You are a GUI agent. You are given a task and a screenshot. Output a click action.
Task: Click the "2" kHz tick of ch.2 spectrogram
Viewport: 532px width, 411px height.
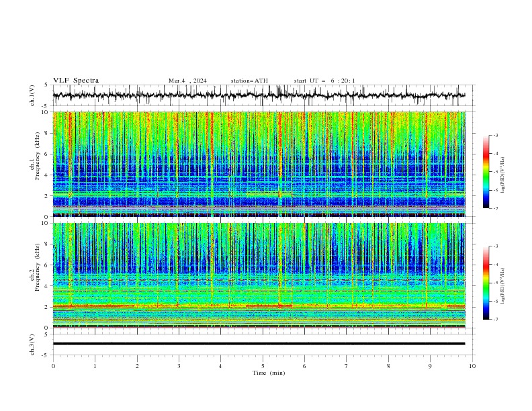[x=47, y=307]
